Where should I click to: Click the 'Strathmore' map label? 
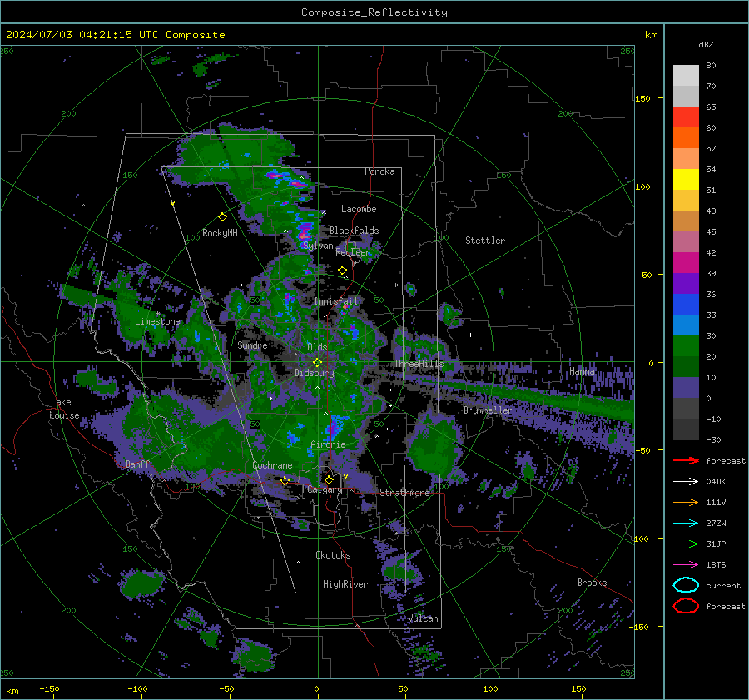point(404,493)
